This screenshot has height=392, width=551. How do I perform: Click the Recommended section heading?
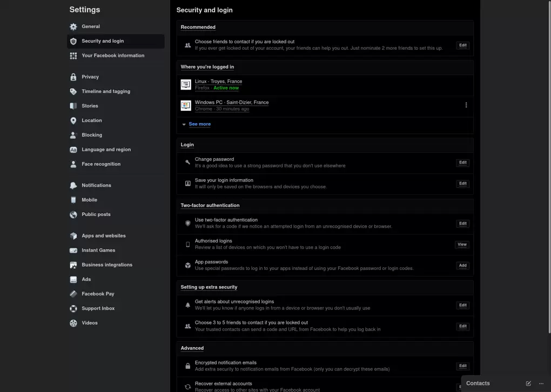[x=198, y=27]
